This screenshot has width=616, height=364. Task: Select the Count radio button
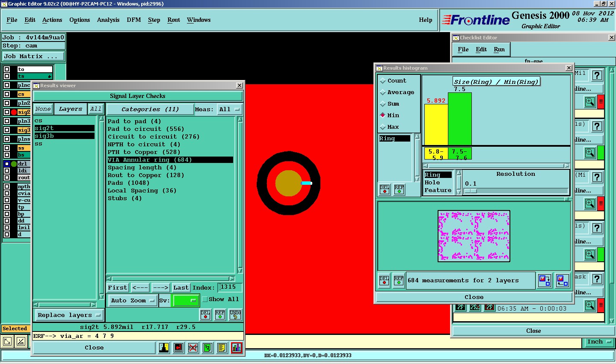(383, 81)
